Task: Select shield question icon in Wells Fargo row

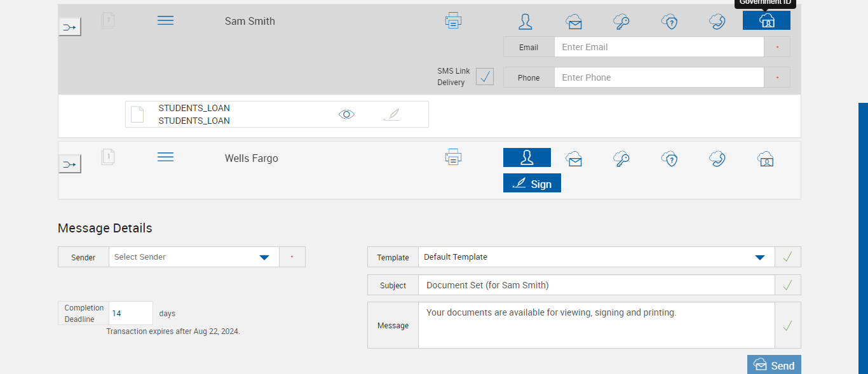Action: (670, 158)
